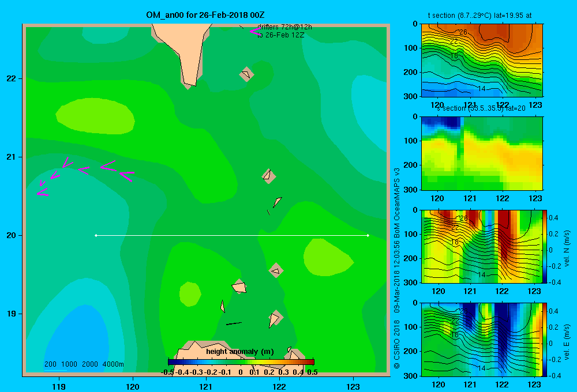
Task: Click '-0.4' on the vel. E colorbar
Action: click(554, 375)
